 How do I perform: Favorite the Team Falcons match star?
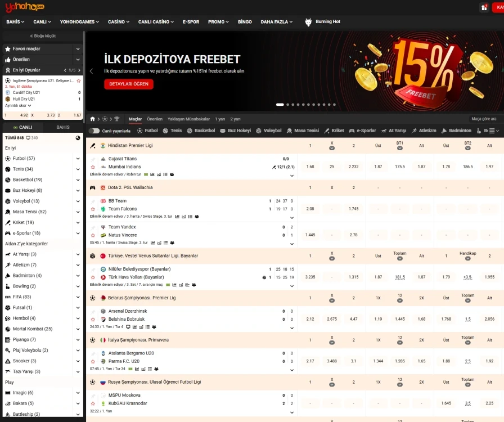click(x=93, y=209)
